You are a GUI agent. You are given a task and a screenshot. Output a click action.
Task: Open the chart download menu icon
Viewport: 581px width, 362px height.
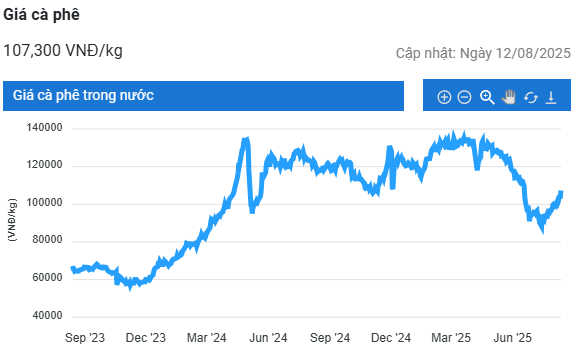click(x=551, y=97)
